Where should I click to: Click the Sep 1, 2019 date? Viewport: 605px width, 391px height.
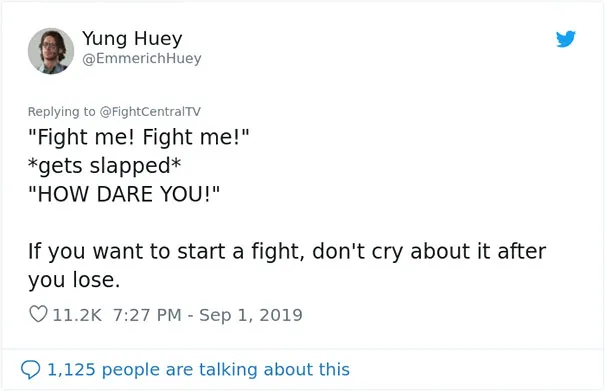click(x=251, y=315)
